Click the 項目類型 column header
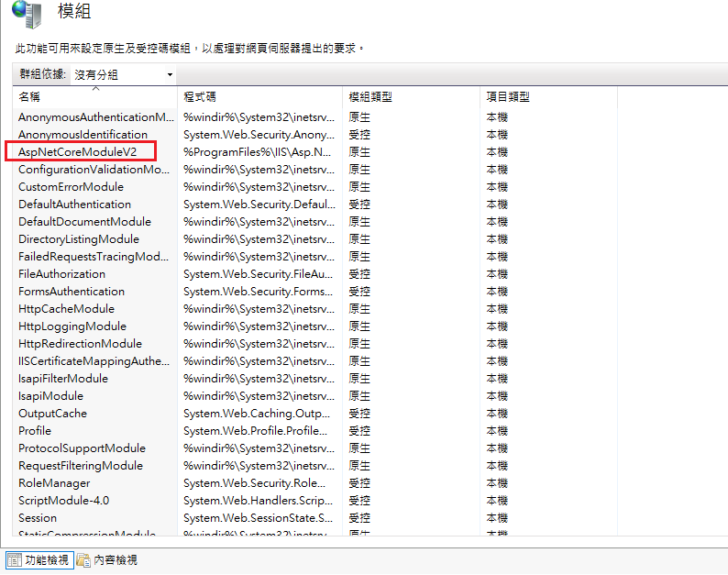This screenshot has height=575, width=728. (x=508, y=96)
